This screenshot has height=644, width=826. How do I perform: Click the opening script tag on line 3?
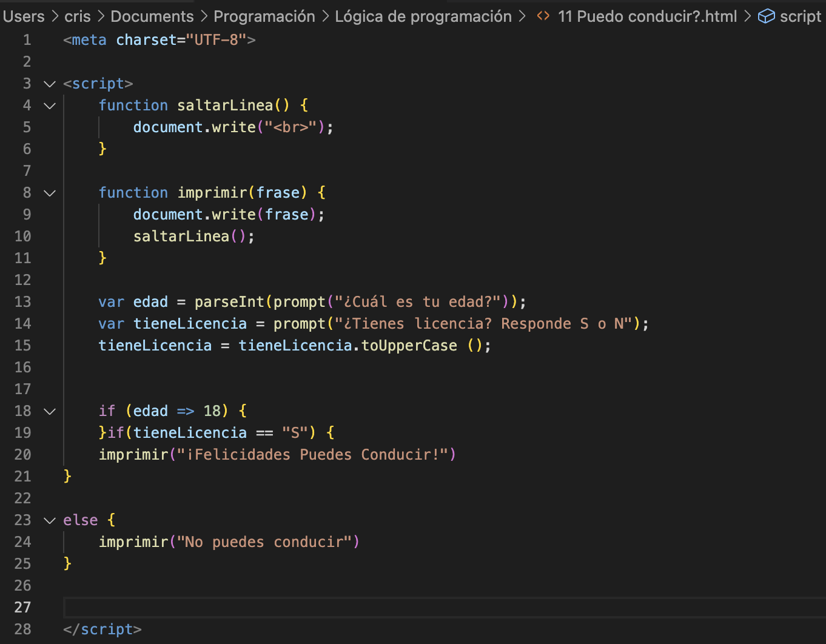click(x=98, y=84)
